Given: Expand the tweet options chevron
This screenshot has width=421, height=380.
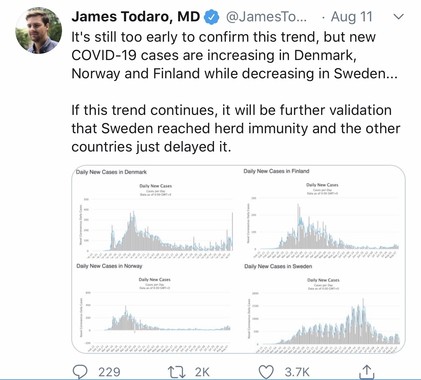Looking at the screenshot, I should (x=399, y=16).
